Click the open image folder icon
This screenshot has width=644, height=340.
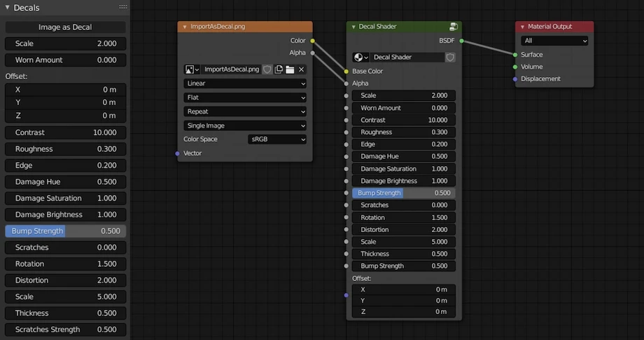coord(290,69)
